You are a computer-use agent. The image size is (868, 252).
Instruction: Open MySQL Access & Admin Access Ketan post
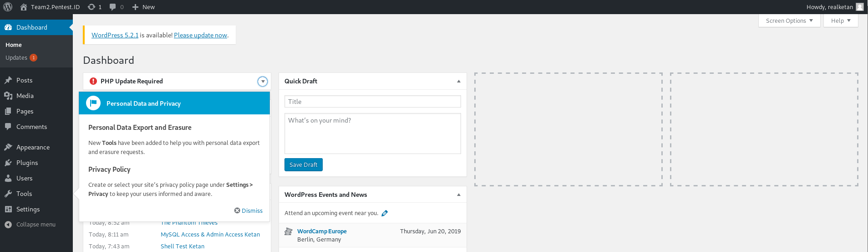(x=210, y=234)
